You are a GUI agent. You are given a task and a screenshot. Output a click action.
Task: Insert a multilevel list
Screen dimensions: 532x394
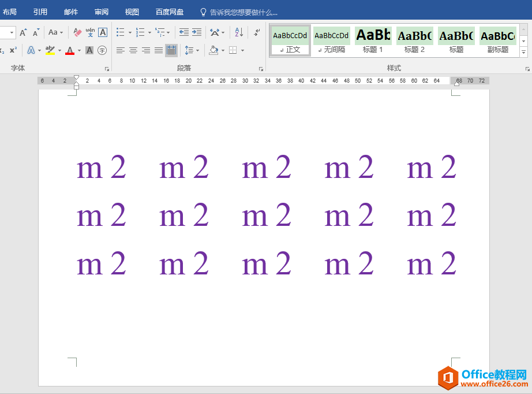click(x=160, y=32)
